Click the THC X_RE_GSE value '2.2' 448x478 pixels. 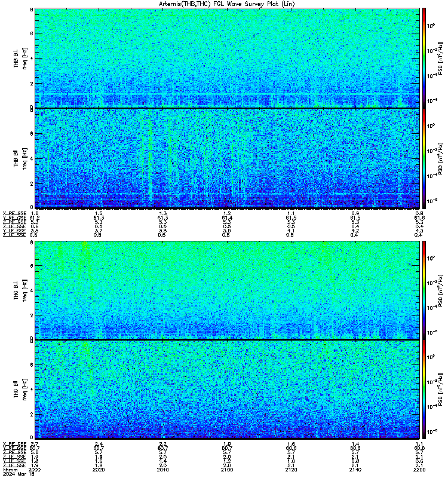click(x=162, y=444)
